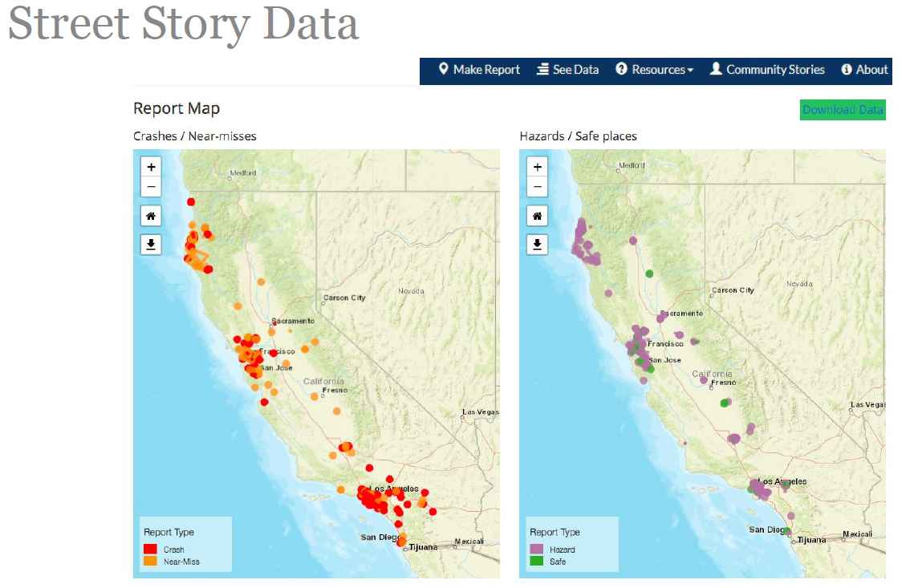Zoom out on the Crashes map
Screen dimensions: 910x588
[151, 187]
